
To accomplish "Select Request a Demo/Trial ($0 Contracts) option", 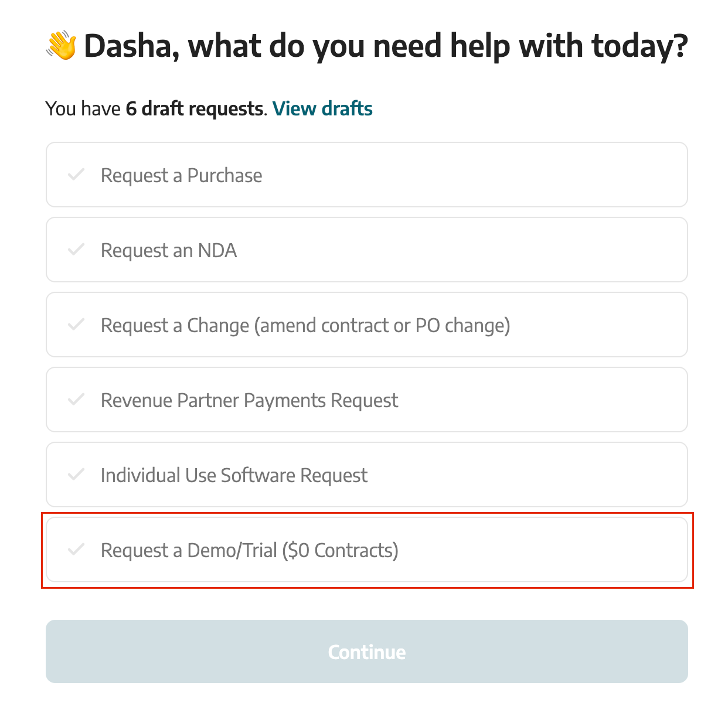I will click(366, 549).
